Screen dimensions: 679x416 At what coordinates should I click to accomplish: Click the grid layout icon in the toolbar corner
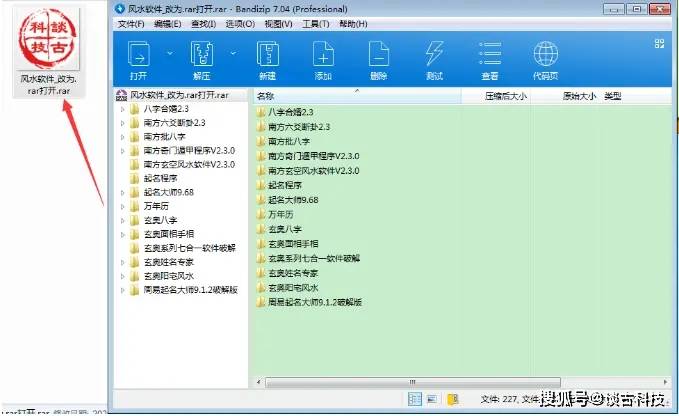pyautogui.click(x=659, y=43)
